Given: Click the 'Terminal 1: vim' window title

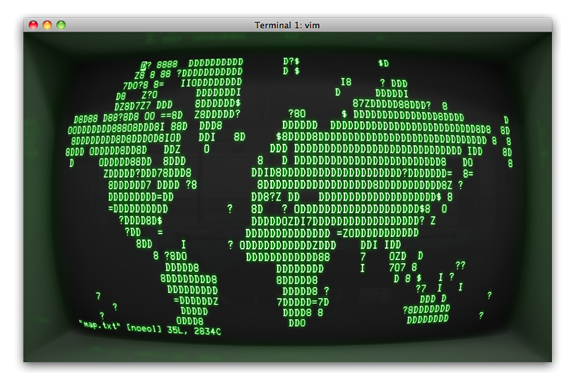Looking at the screenshot, I should click(x=287, y=25).
